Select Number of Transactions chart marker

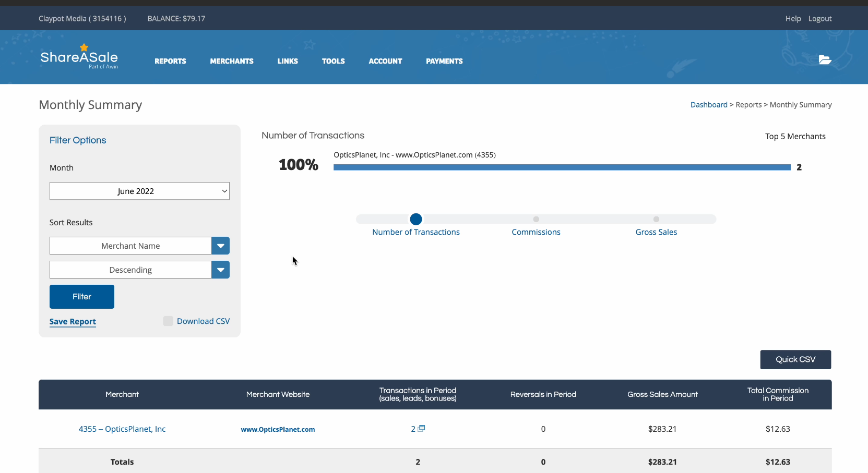pos(416,219)
